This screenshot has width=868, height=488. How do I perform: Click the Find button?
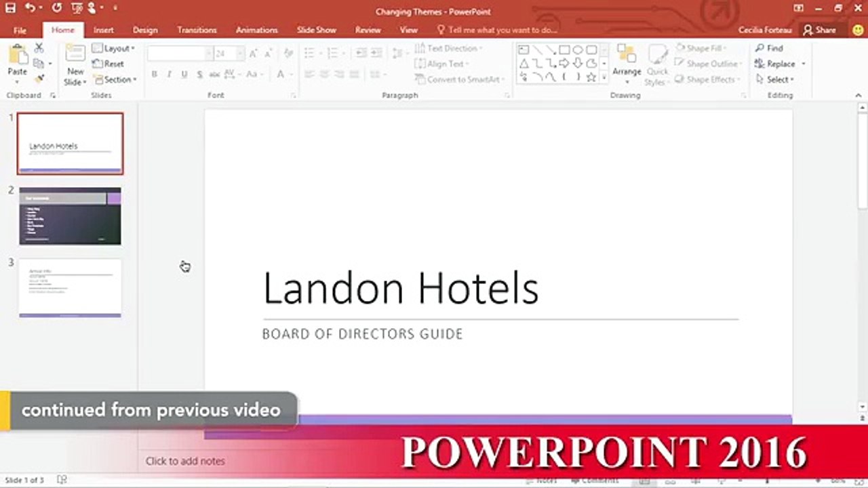click(769, 48)
